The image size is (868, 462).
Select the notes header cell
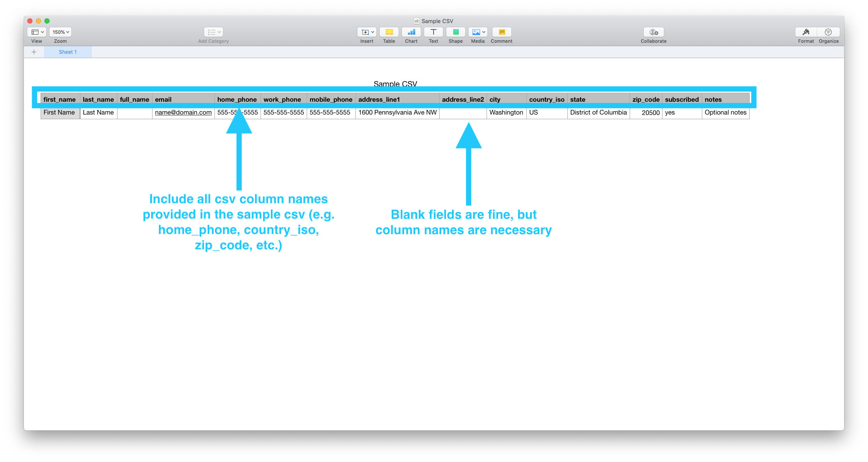[726, 99]
